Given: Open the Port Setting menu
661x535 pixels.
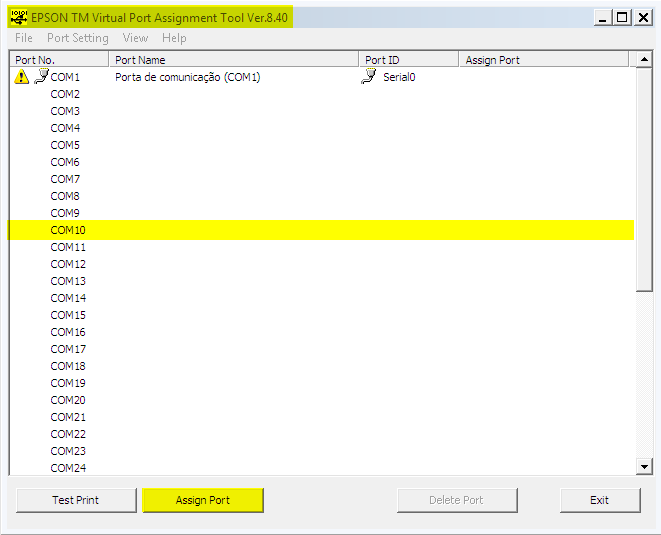Looking at the screenshot, I should pyautogui.click(x=78, y=38).
